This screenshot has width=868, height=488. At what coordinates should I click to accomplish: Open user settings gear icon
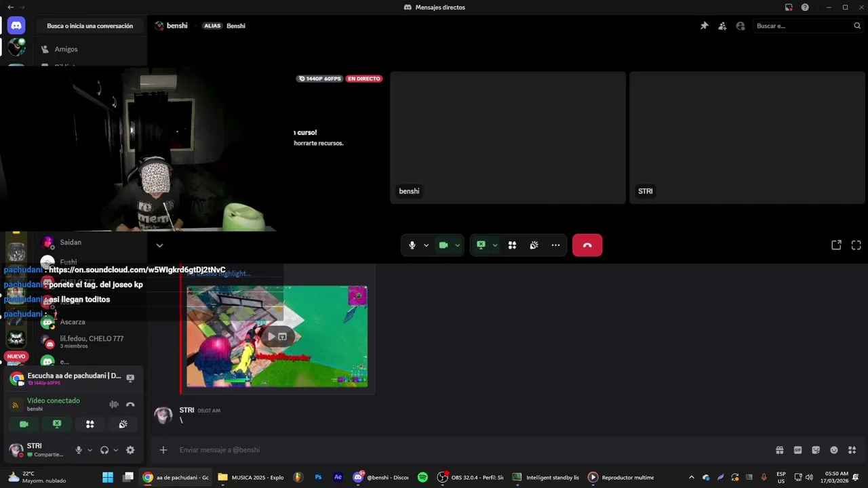click(x=130, y=450)
